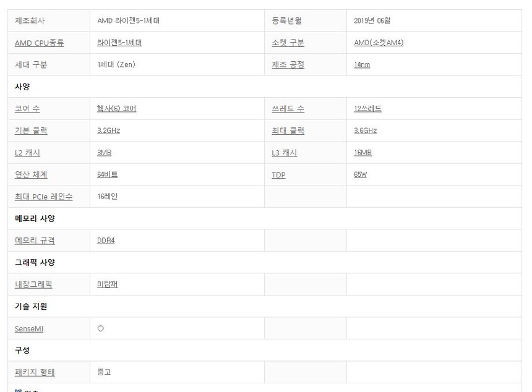Open the 제조 공정 term link

click(x=288, y=65)
